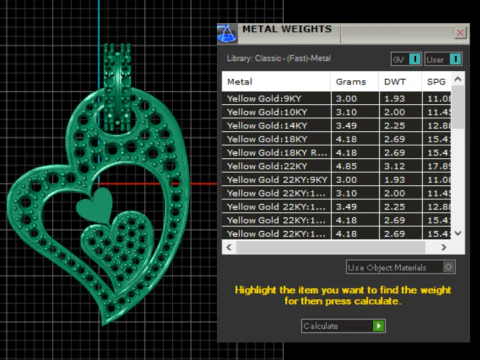Click the METAL WEIGHTS title bar
Image resolution: width=480 pixels, height=360 pixels.
click(x=343, y=33)
